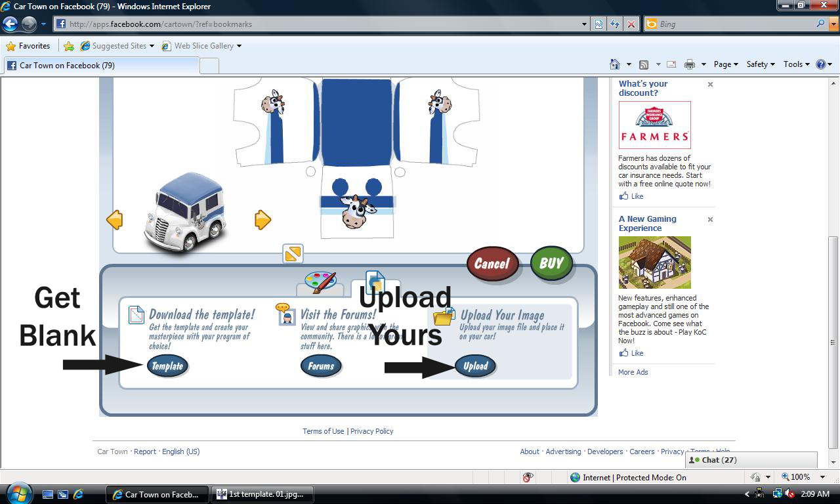Click the Home icon in the toolbar

(615, 64)
